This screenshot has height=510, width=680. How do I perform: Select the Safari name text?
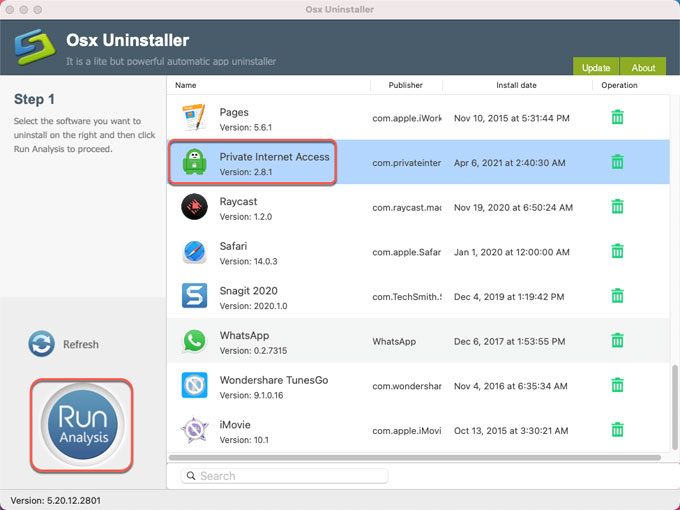click(233, 246)
